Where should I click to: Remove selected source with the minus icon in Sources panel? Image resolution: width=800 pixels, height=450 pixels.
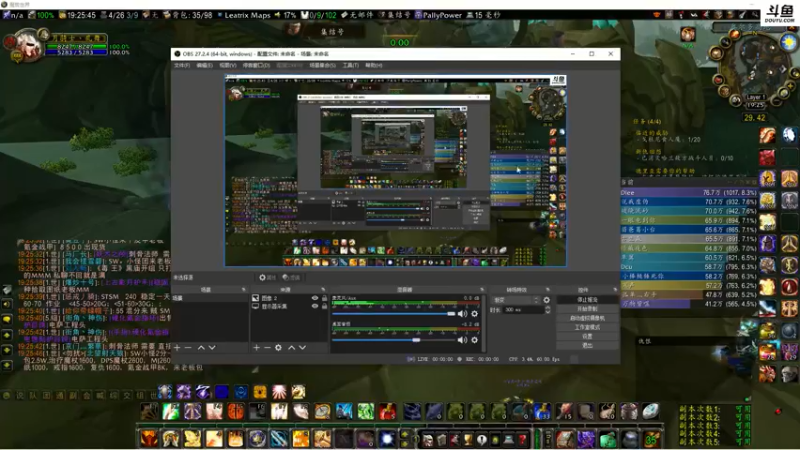tap(267, 347)
